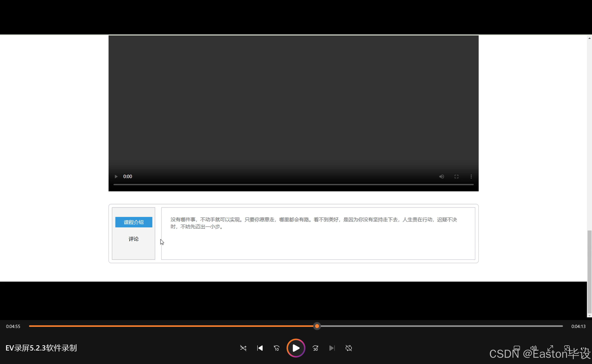
Task: Toggle shuffle playback mode
Action: tap(243, 348)
